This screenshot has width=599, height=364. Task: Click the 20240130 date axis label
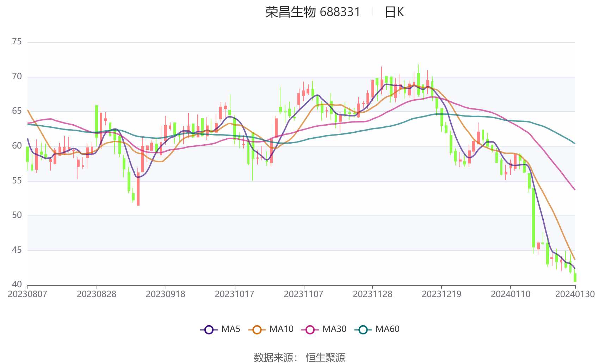pyautogui.click(x=575, y=294)
